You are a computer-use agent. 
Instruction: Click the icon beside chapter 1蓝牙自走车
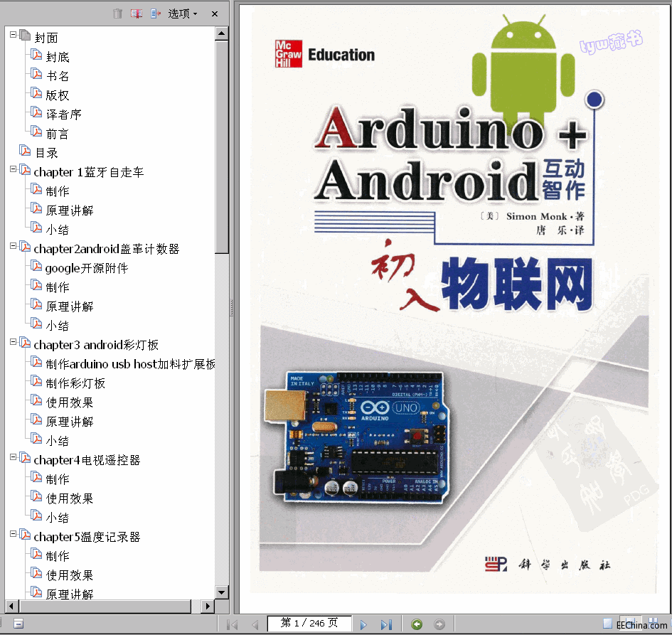click(26, 170)
